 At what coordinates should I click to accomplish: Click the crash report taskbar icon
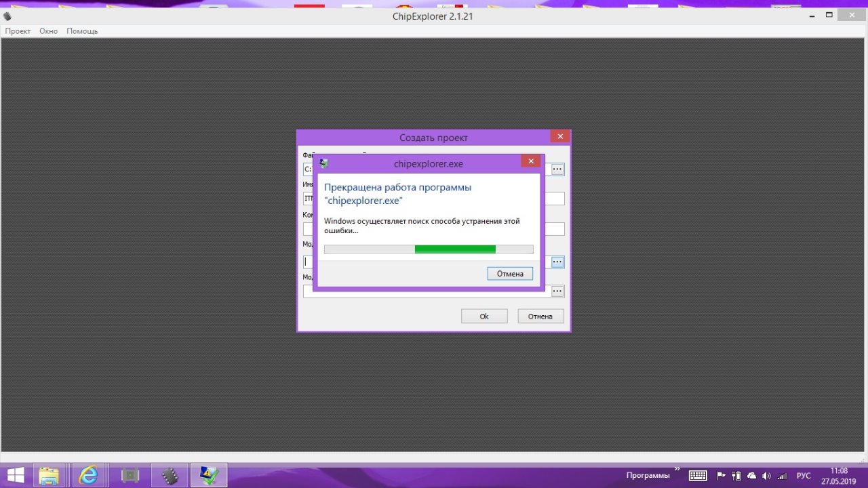[x=209, y=475]
